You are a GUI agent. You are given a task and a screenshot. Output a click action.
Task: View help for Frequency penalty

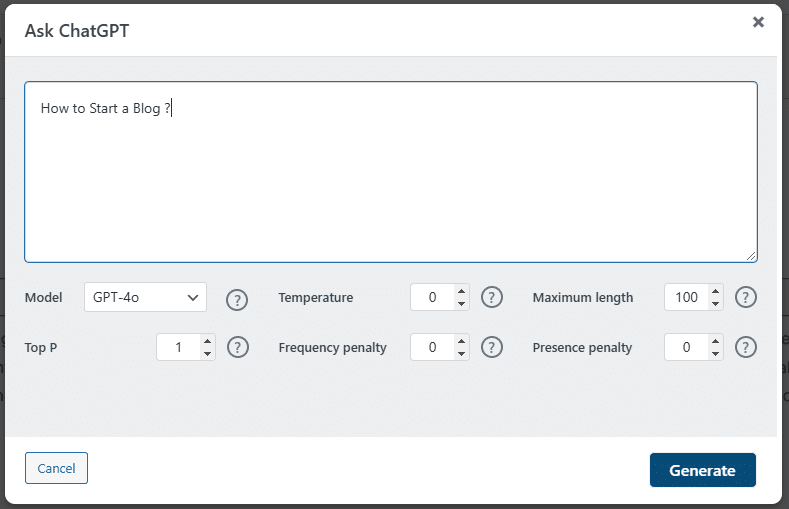[492, 347]
